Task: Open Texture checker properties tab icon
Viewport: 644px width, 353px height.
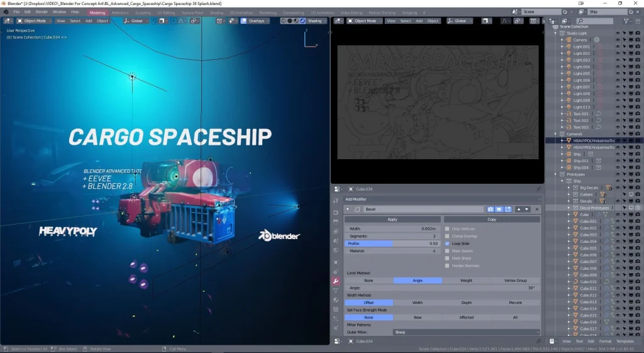Action: 336,310
